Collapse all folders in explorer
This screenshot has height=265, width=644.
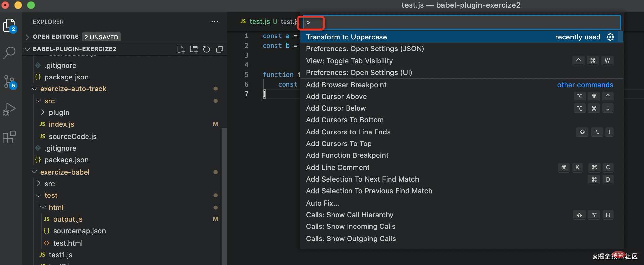pos(220,49)
